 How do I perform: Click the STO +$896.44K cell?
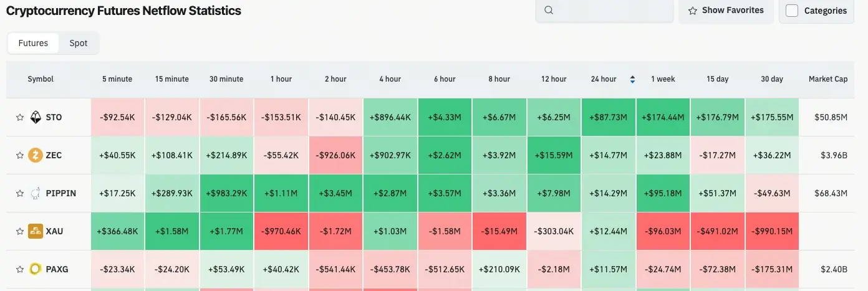390,117
